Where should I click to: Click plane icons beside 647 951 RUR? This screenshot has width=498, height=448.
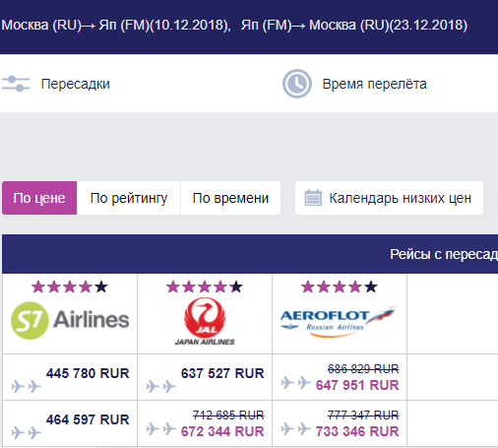click(x=296, y=382)
